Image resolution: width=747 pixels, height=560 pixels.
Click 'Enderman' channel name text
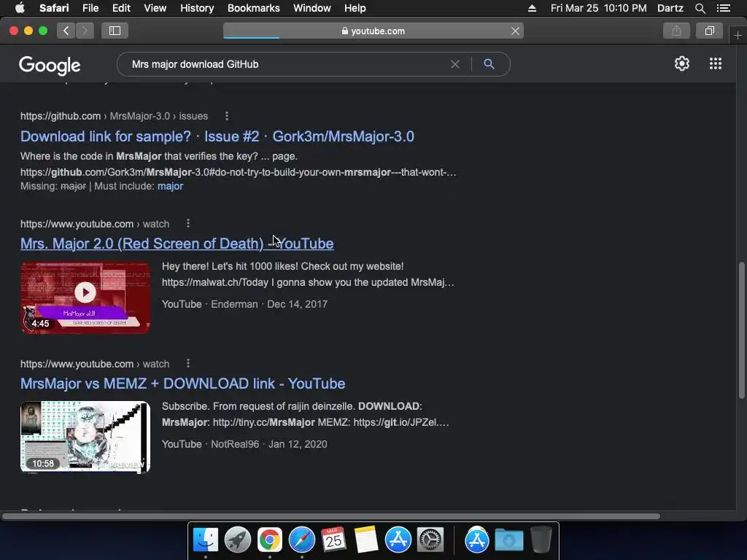[234, 304]
